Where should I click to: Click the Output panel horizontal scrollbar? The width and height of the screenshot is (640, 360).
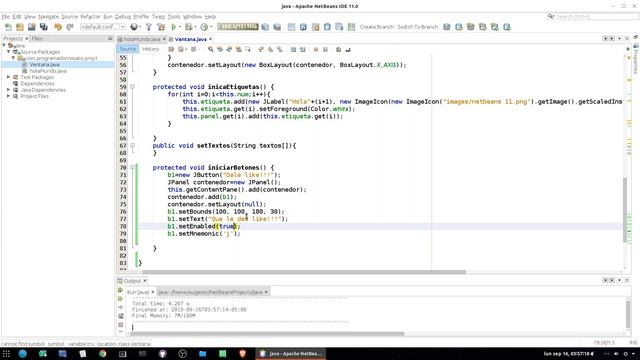[268, 333]
